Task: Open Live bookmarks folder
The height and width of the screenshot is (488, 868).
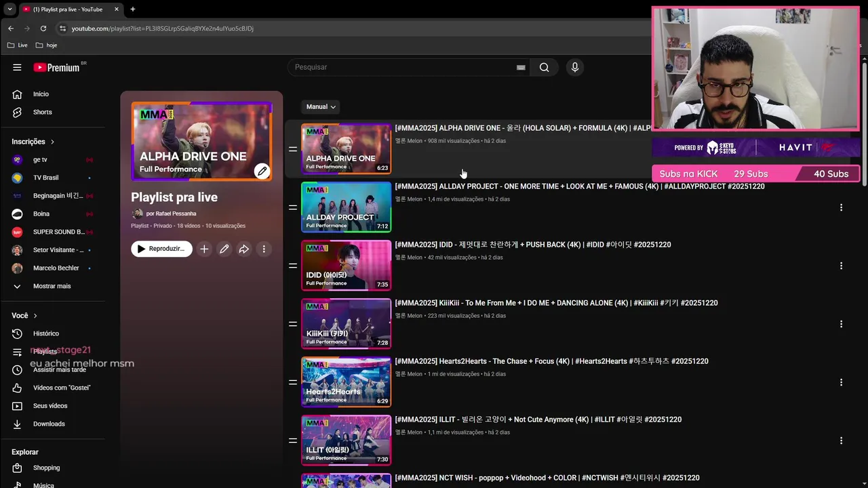Action: tap(18, 45)
